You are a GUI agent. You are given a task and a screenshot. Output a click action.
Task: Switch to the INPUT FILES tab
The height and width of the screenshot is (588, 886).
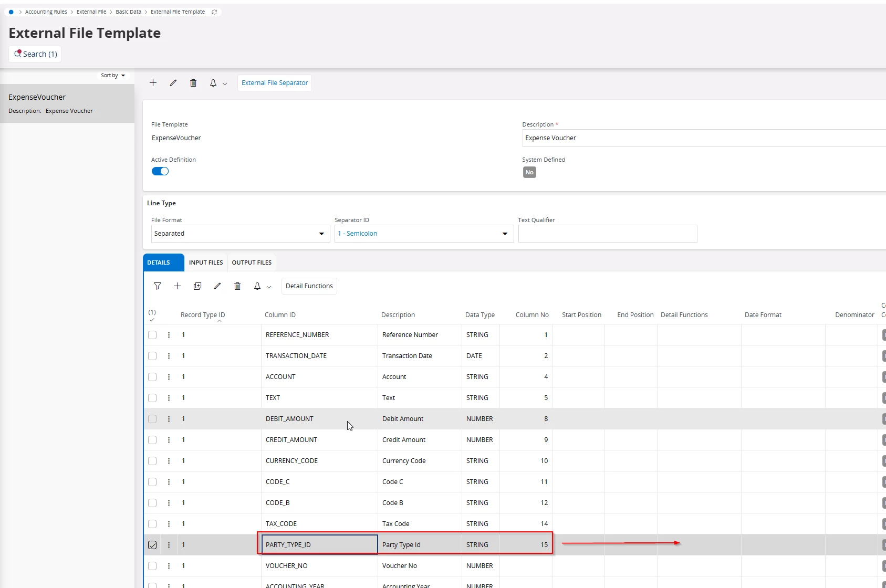206,262
